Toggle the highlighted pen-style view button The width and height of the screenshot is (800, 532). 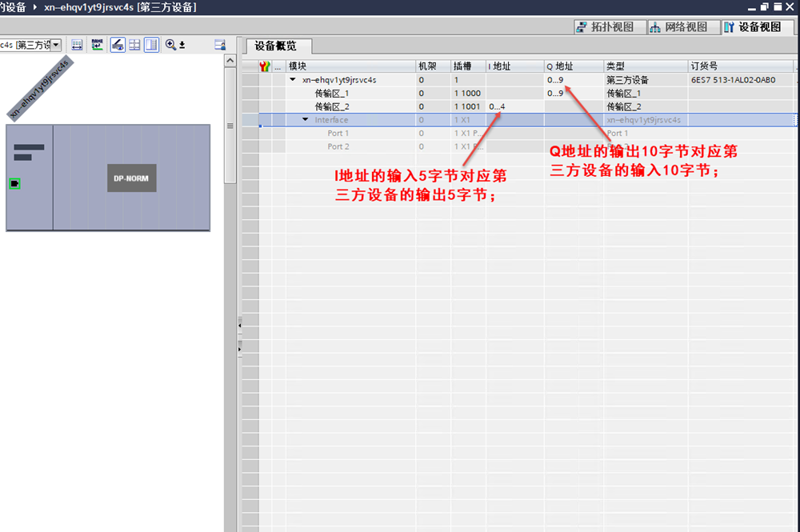tap(117, 45)
